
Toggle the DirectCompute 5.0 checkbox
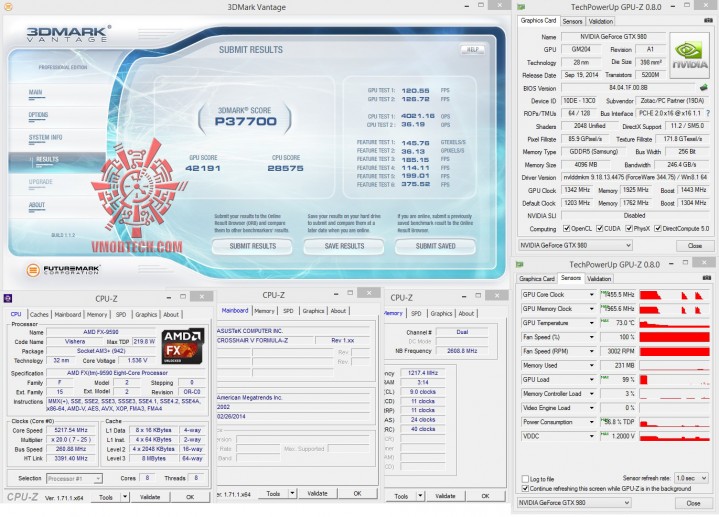658,228
